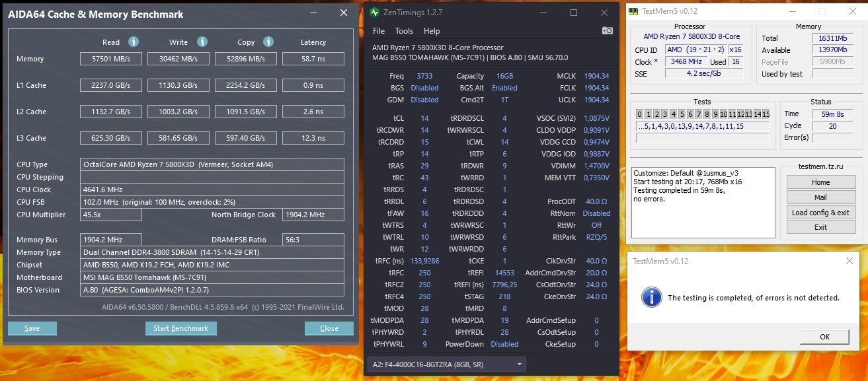Click the info icon next to Read
Image resolution: width=868 pixels, height=381 pixels.
coord(133,42)
